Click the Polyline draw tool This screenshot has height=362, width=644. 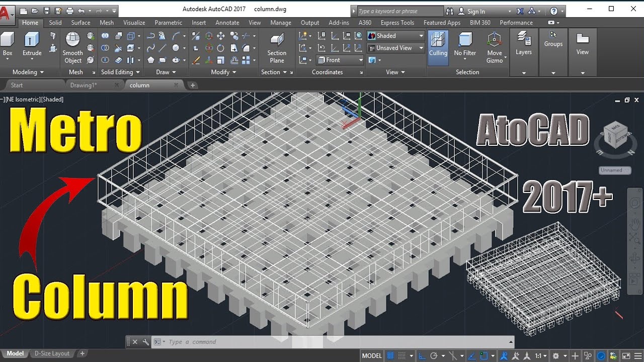coord(150,36)
